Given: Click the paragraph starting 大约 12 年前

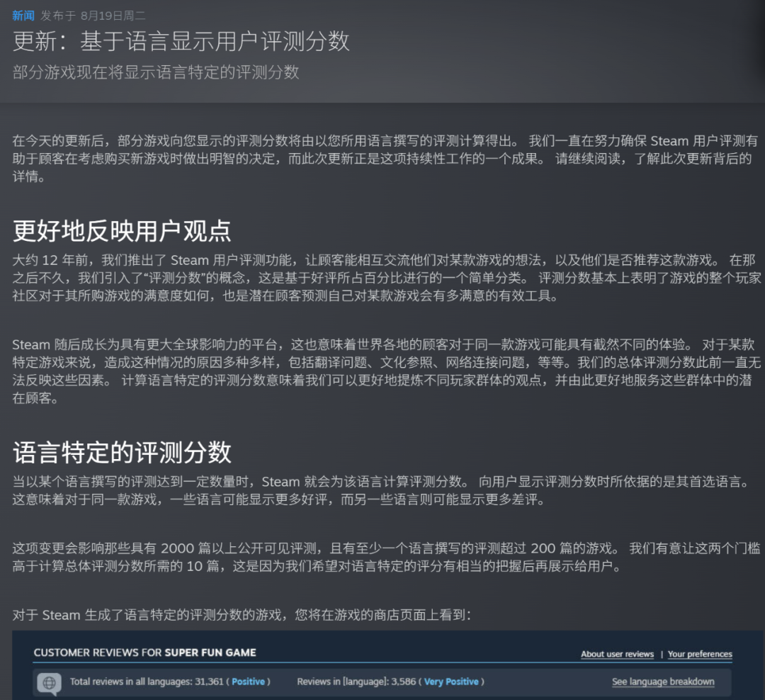Looking at the screenshot, I should (382, 276).
